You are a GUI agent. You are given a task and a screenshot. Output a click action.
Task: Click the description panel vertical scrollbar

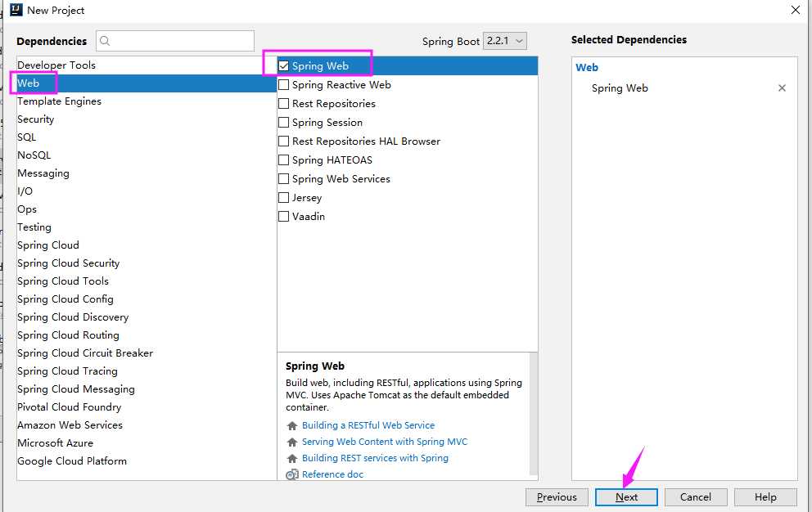tap(534, 414)
